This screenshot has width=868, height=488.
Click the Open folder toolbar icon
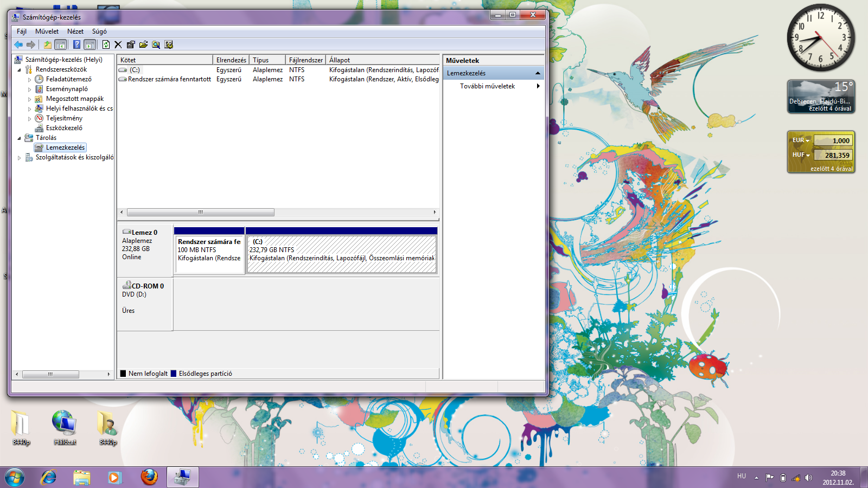click(143, 44)
